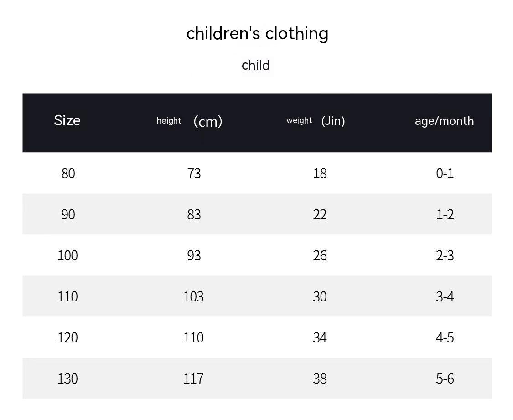513x420 pixels.
Task: Click height value 117
Action: pyautogui.click(x=193, y=379)
